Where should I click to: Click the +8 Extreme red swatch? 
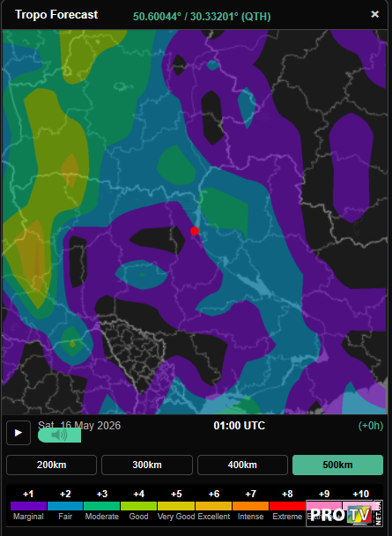click(x=287, y=506)
